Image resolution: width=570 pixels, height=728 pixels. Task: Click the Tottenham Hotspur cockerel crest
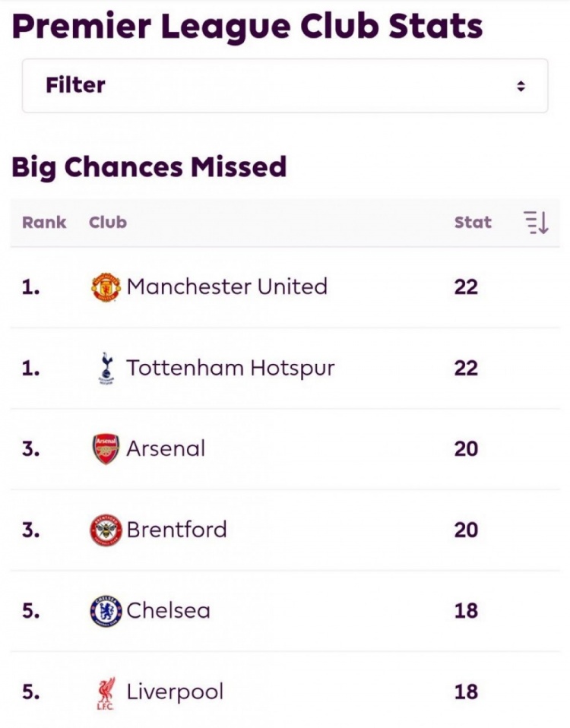click(106, 368)
